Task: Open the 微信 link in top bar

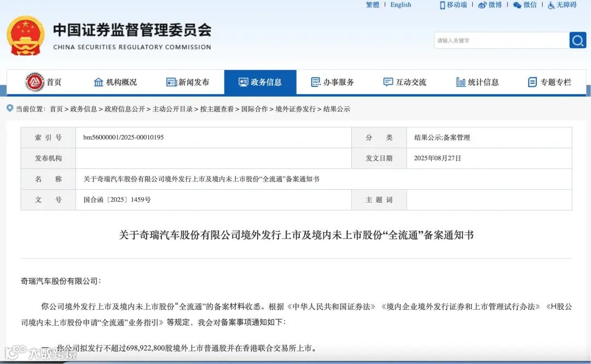Action: (530, 5)
